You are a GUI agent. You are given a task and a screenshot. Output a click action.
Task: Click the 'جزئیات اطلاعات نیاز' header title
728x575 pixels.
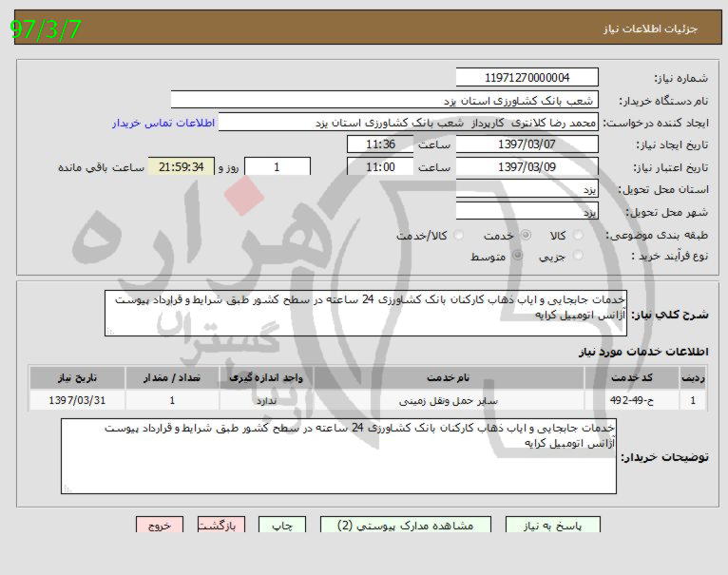[650, 29]
